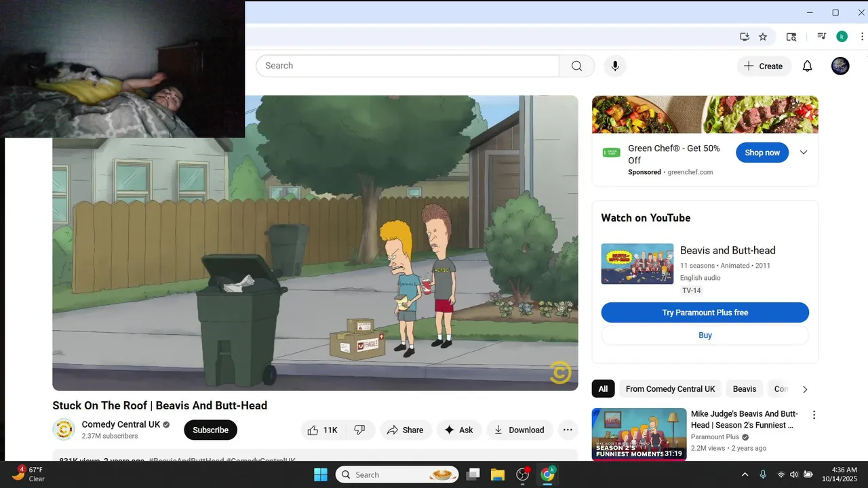
Task: Open more actions ellipsis under video
Action: point(568,430)
